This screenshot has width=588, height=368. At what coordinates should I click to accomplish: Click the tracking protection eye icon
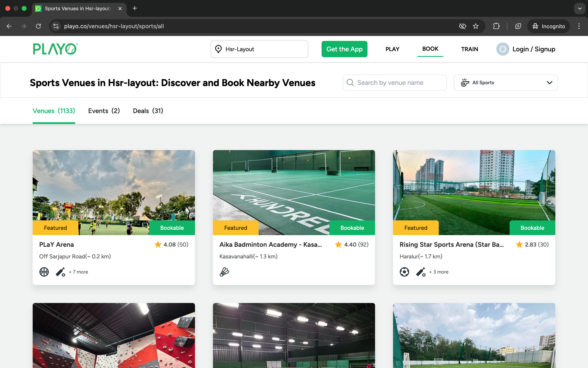pyautogui.click(x=462, y=26)
